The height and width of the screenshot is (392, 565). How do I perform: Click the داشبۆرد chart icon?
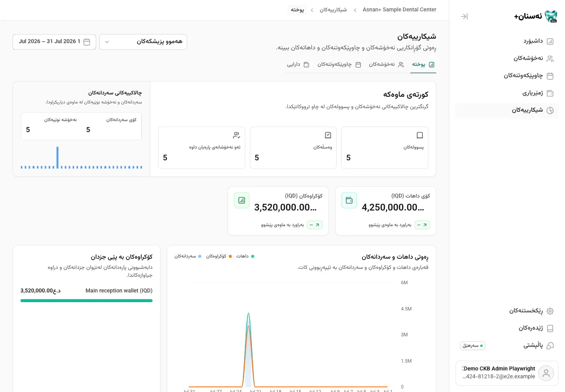click(x=550, y=42)
